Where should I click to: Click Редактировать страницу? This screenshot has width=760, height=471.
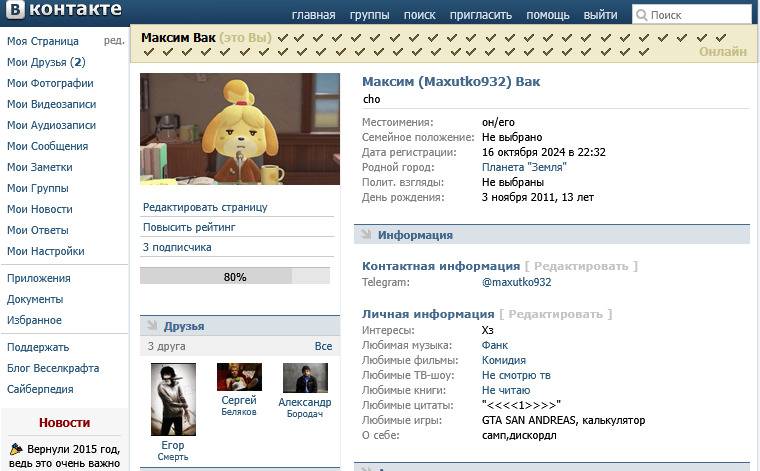pyautogui.click(x=205, y=207)
